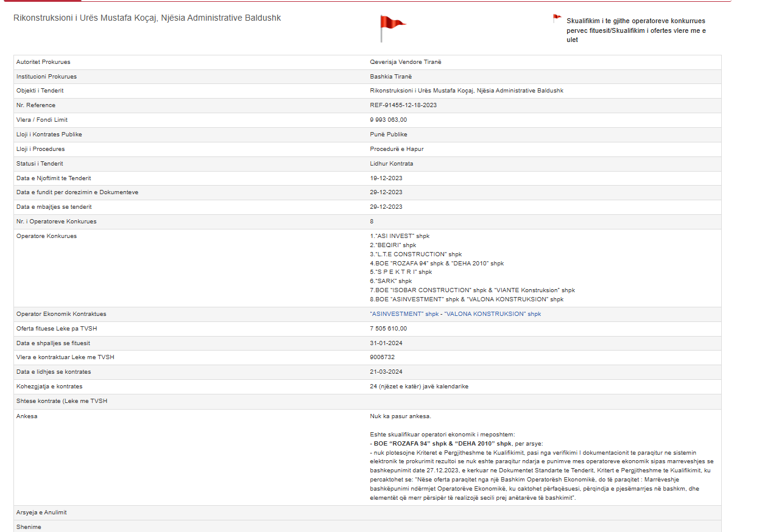Click the winning offer value 7 505 610,00

pos(388,329)
